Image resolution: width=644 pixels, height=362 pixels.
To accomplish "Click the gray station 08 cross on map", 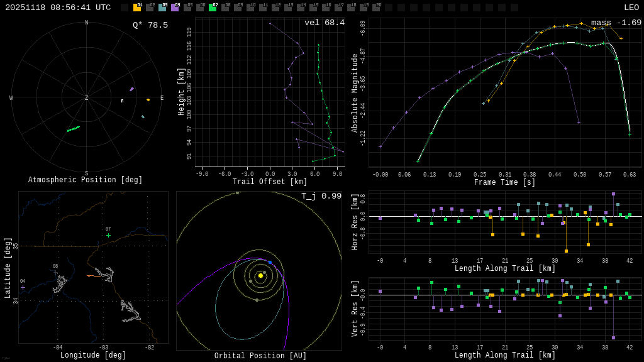I will [x=55, y=272].
